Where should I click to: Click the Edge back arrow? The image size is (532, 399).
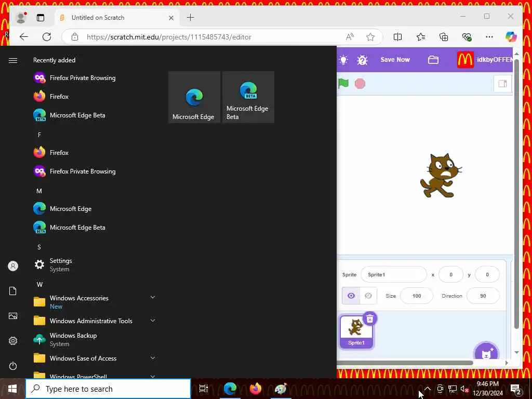(24, 37)
